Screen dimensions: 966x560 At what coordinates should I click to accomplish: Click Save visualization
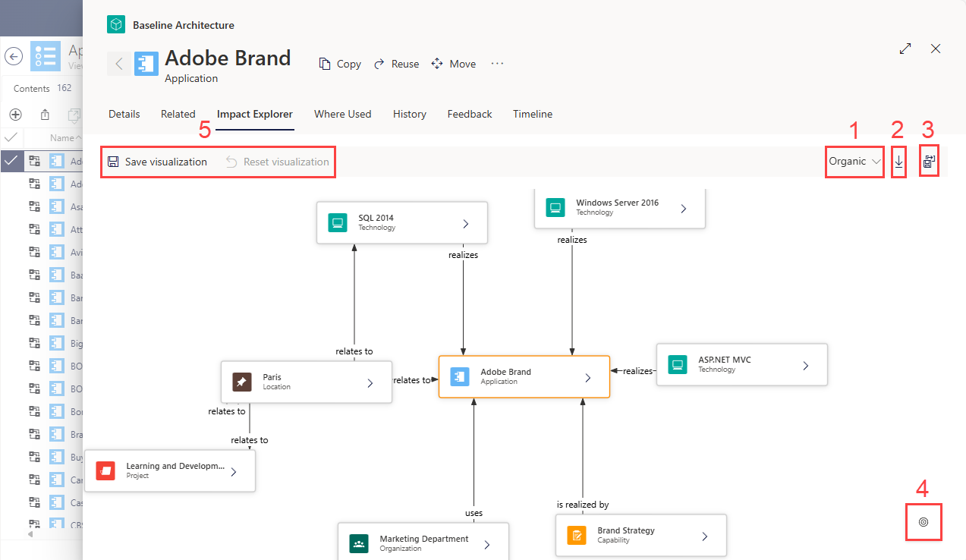tap(157, 162)
